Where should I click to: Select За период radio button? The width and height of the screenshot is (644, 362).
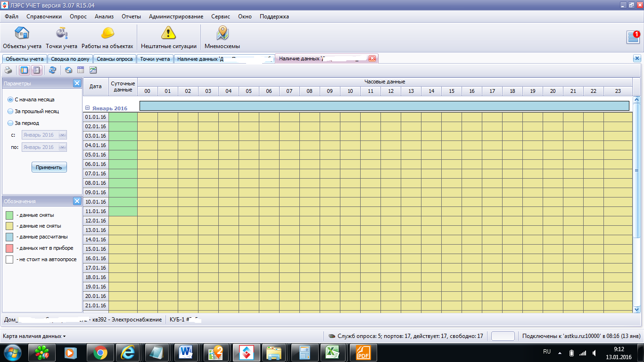[x=10, y=123]
